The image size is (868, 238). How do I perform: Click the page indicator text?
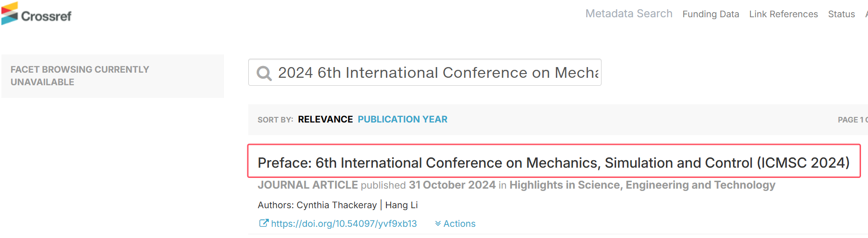(x=853, y=120)
